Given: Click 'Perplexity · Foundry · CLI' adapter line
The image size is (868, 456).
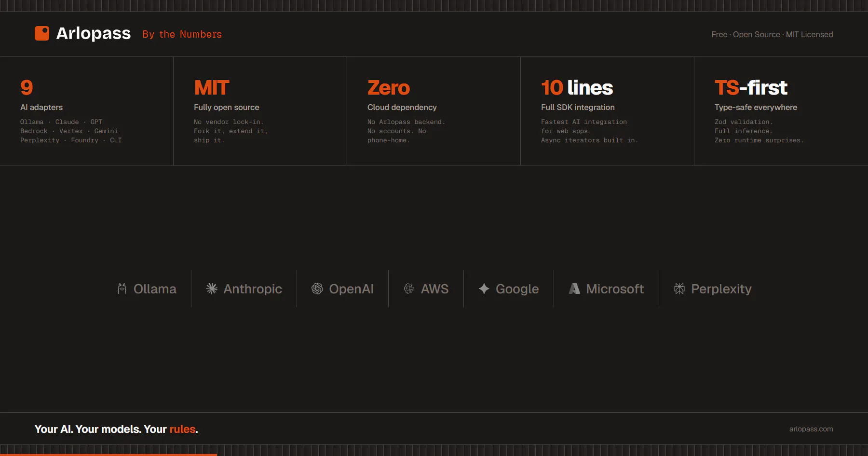Looking at the screenshot, I should pyautogui.click(x=71, y=140).
